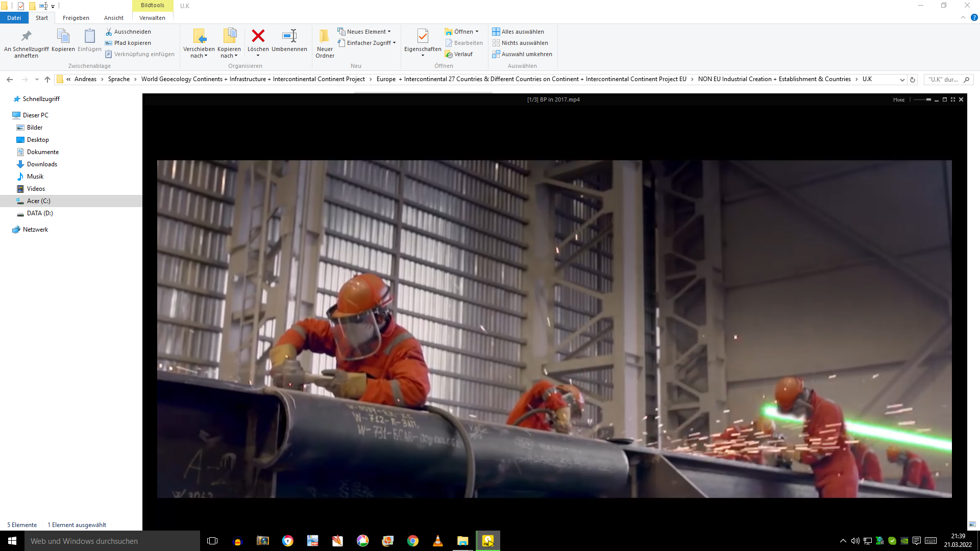Open the Action Center notifications
Viewport: 980px width, 551px height.
pyautogui.click(x=916, y=541)
